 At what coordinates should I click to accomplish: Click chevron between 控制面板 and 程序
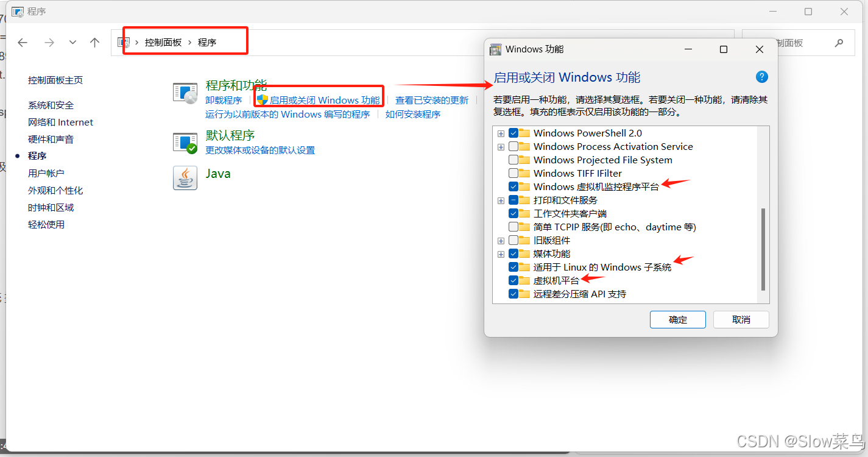tap(190, 43)
